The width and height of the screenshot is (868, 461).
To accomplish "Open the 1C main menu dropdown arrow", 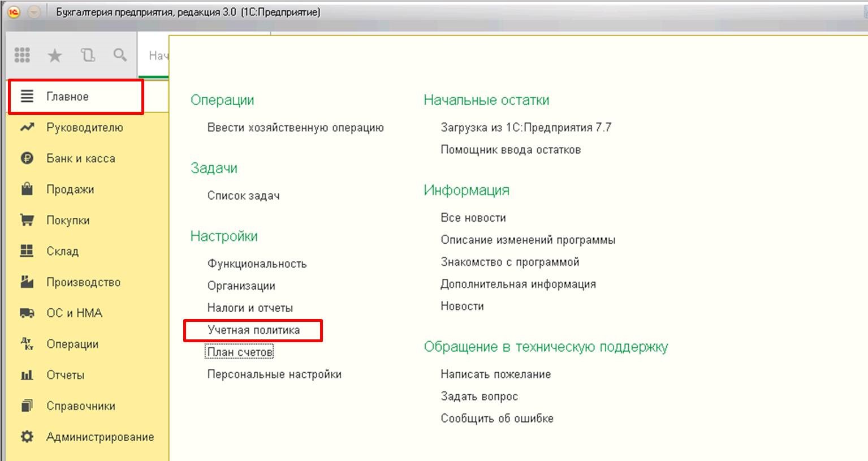I will [x=34, y=12].
